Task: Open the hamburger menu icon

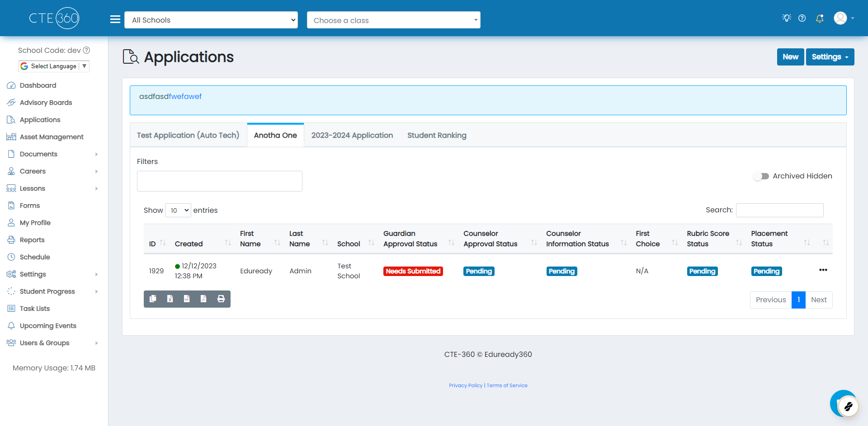Action: [115, 19]
